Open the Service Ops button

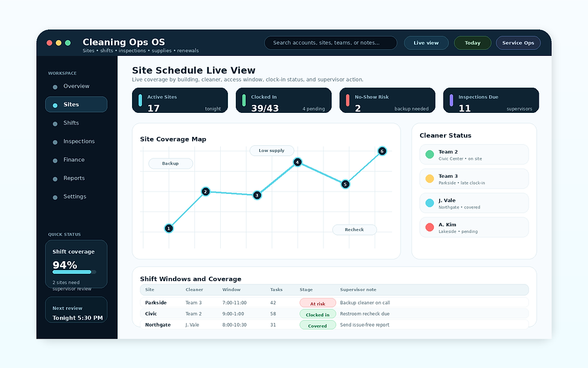point(518,43)
